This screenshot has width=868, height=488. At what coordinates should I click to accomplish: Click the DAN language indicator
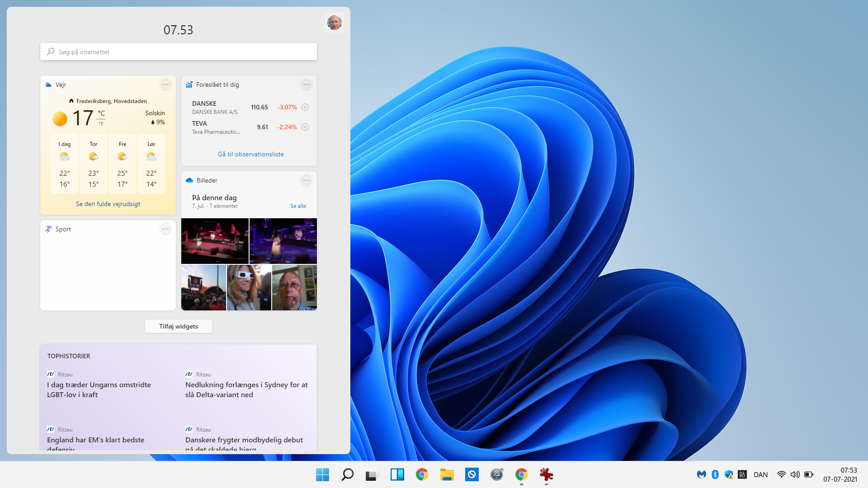coord(761,475)
